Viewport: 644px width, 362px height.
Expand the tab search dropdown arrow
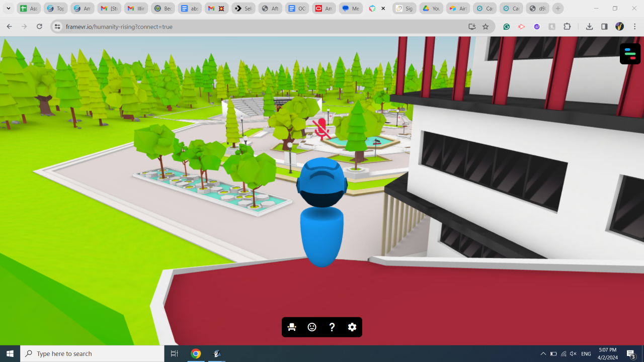click(x=9, y=9)
